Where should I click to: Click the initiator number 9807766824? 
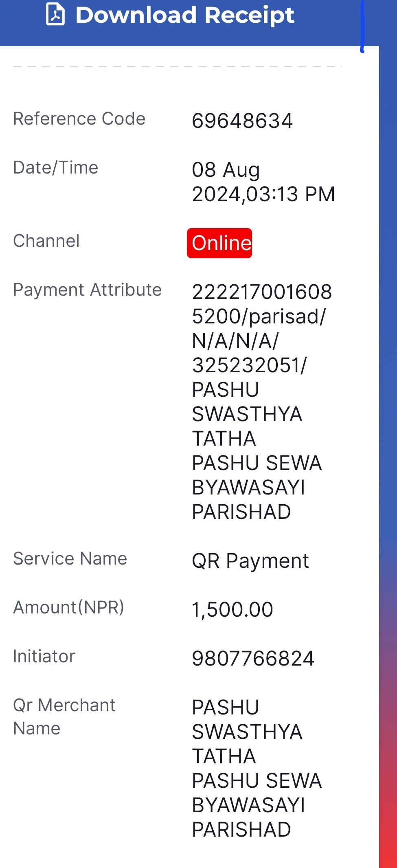(x=253, y=659)
